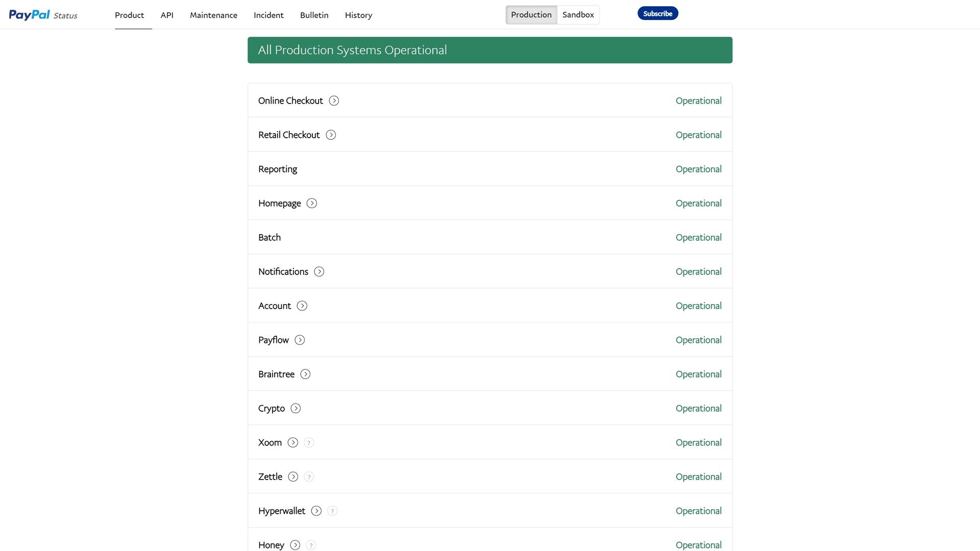Switch to the Sandbox environment

coord(578,15)
